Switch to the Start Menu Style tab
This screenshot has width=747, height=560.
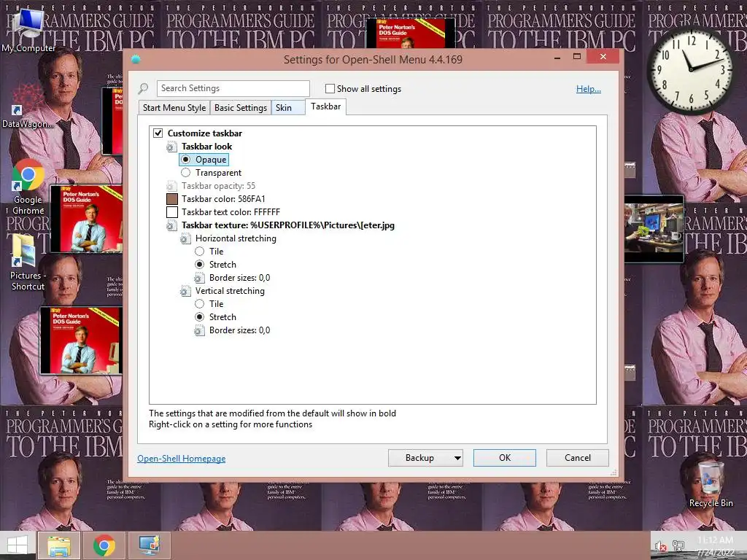(x=174, y=108)
